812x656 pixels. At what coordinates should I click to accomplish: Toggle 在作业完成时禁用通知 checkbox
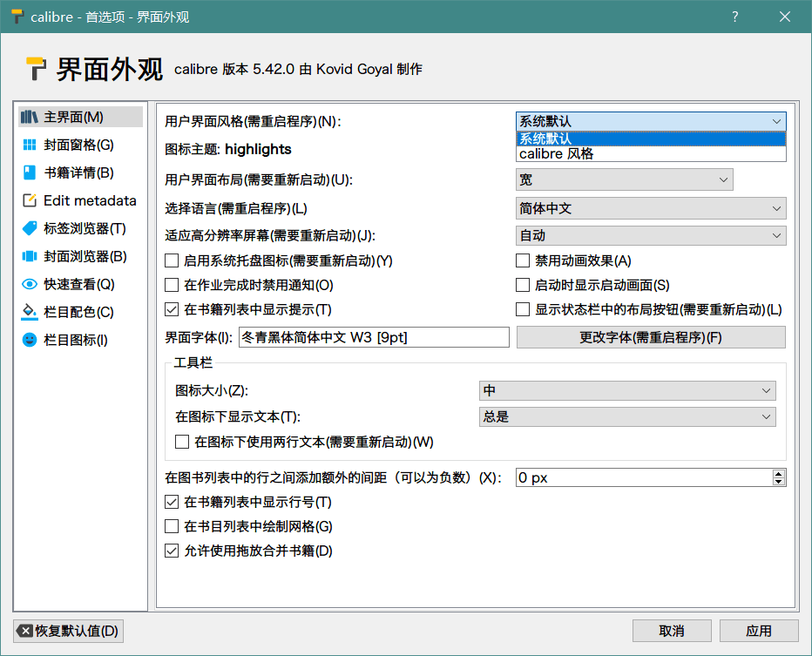pos(172,285)
